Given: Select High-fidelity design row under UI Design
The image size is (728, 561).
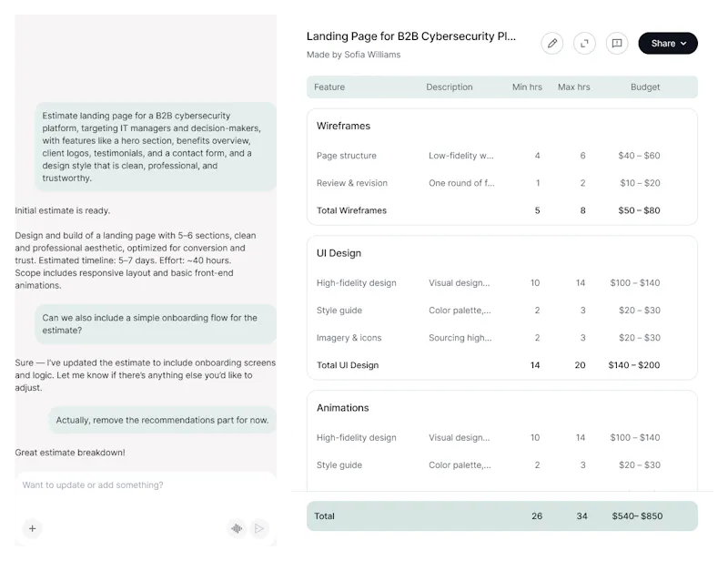Looking at the screenshot, I should [502, 283].
